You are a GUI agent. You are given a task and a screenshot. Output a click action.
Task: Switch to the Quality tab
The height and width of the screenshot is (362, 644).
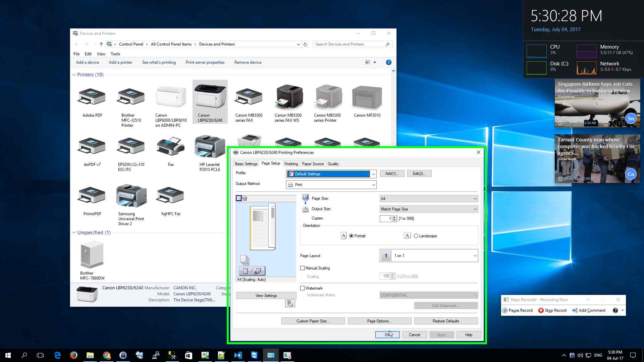pos(333,164)
